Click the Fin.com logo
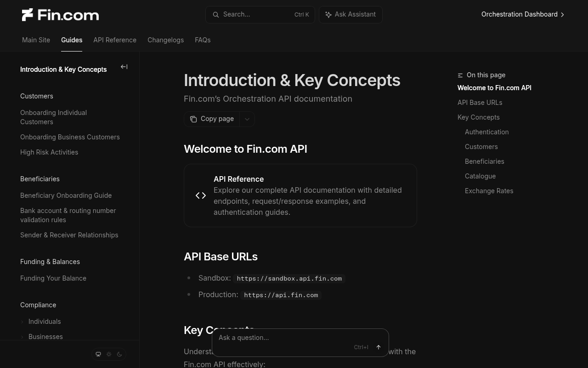Screen dimensions: 588x368 (60, 15)
